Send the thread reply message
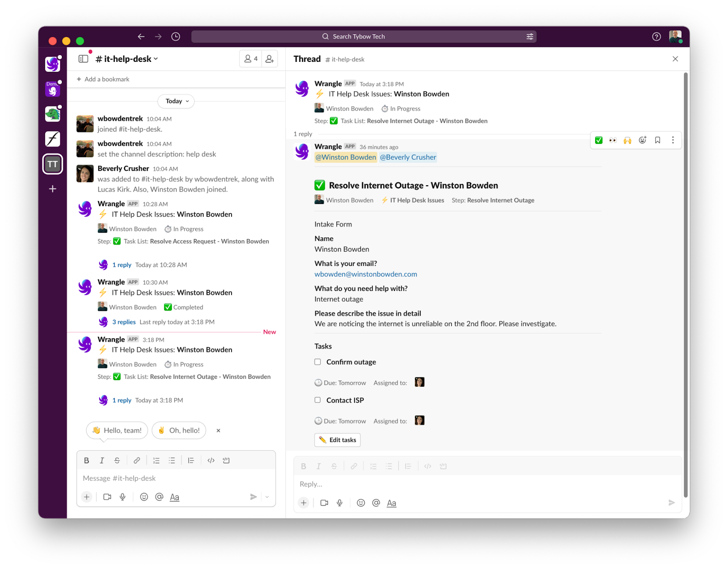Screen dimensions: 728x569 point(672,503)
